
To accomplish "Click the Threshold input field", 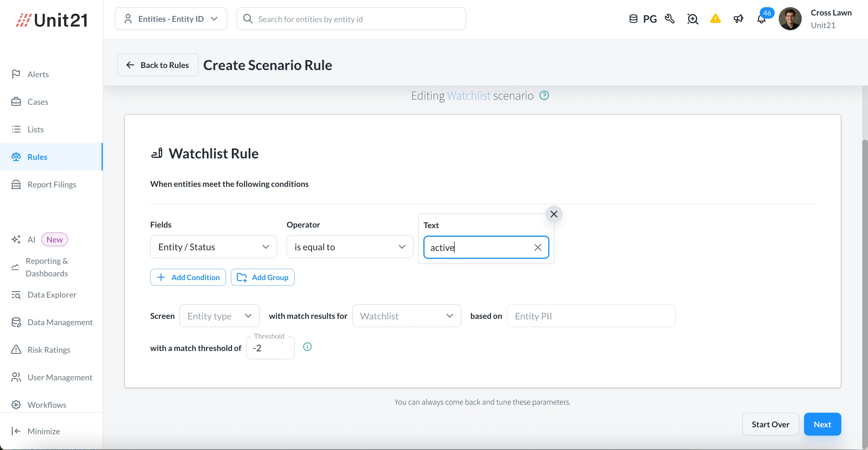I will [270, 348].
